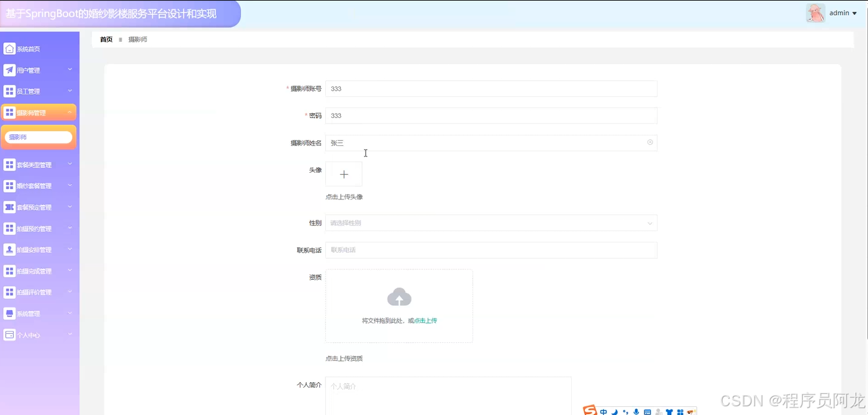Open the IME skin shirt icon

669,412
